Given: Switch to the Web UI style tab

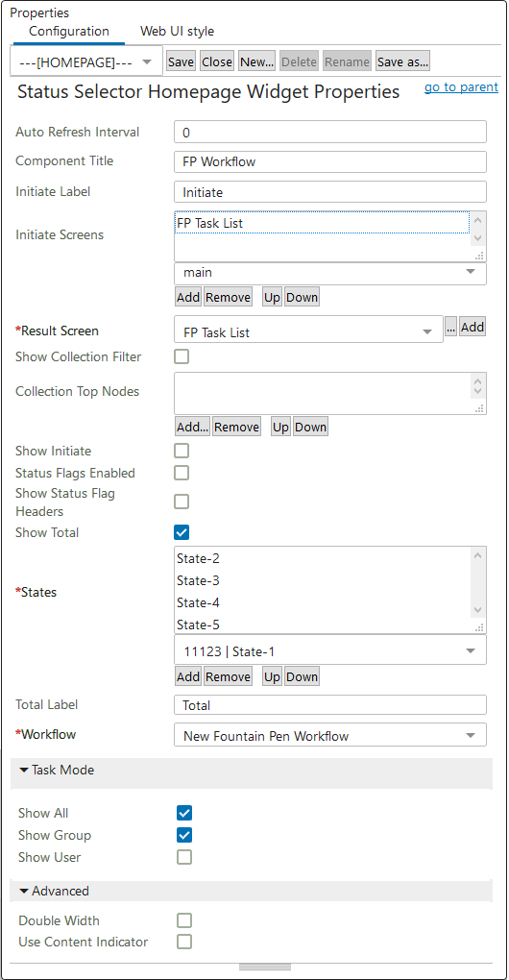Looking at the screenshot, I should [x=177, y=32].
